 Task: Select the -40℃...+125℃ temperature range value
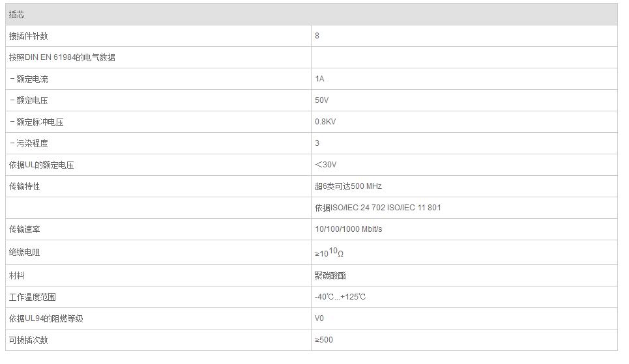point(340,297)
